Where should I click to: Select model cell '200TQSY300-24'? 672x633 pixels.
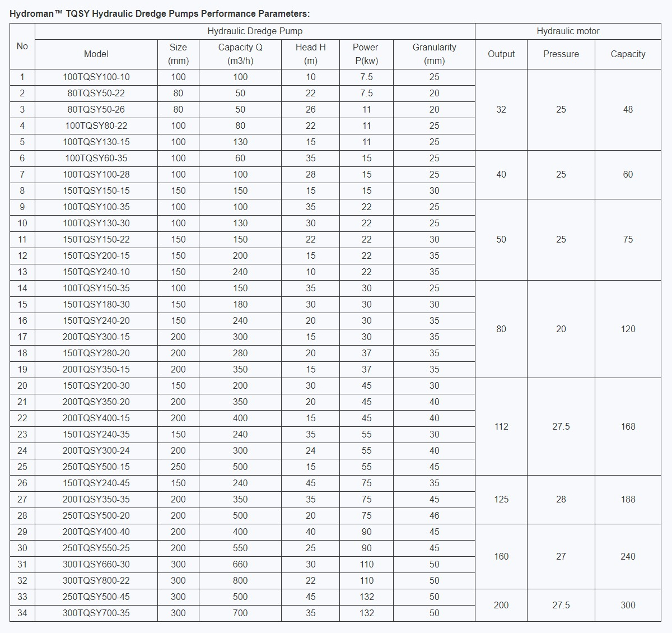point(96,451)
